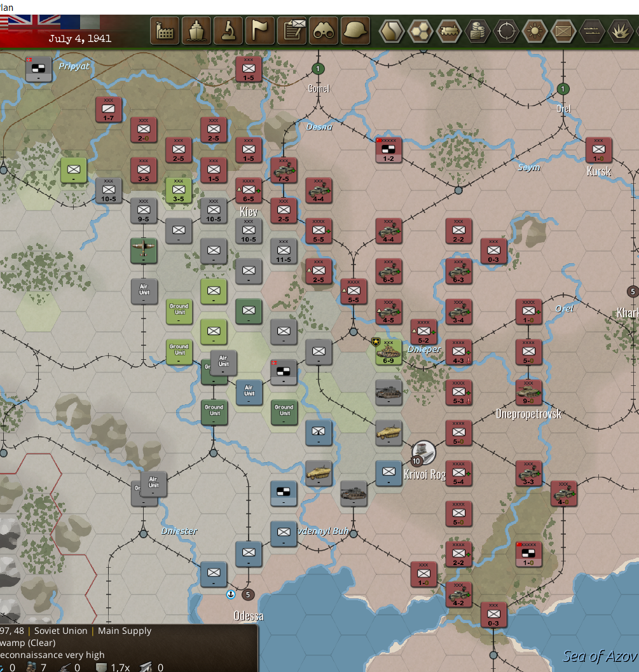The height and width of the screenshot is (672, 639).
Task: Select the gray 11-5 infantry corps
Action: click(284, 250)
